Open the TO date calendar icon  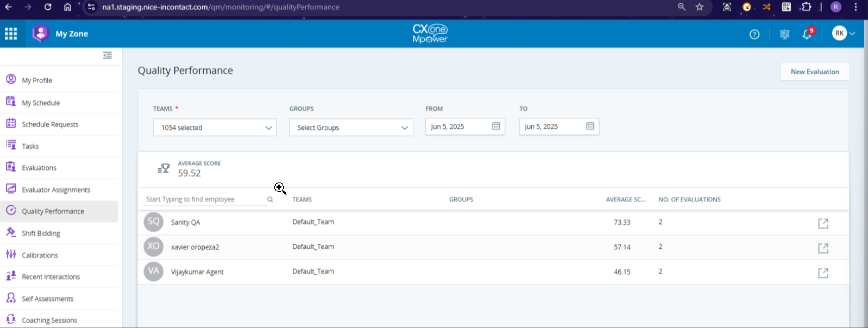590,126
